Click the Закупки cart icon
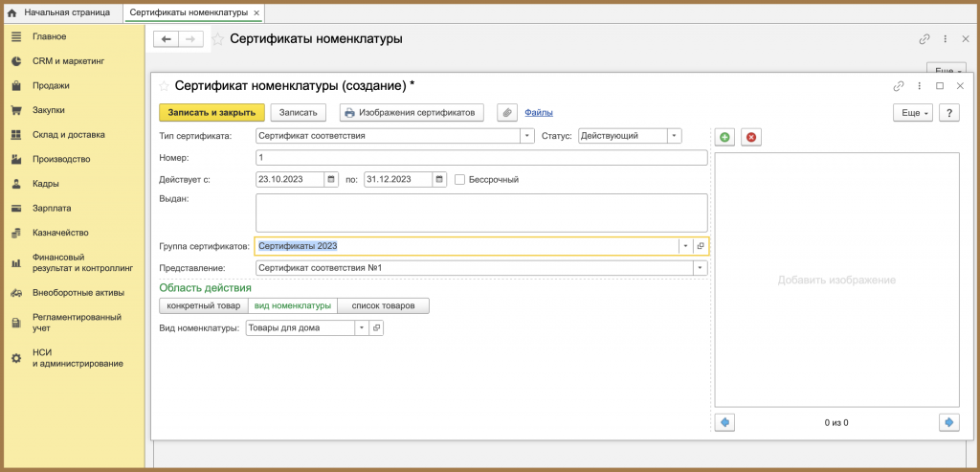980x472 pixels. tap(17, 110)
